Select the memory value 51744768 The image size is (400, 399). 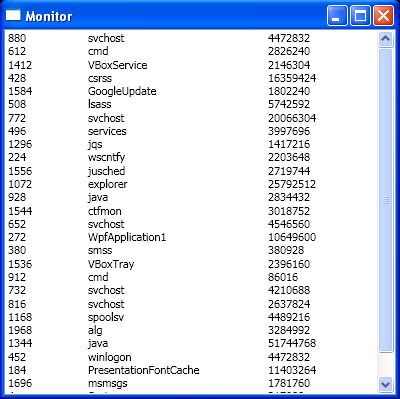click(292, 343)
